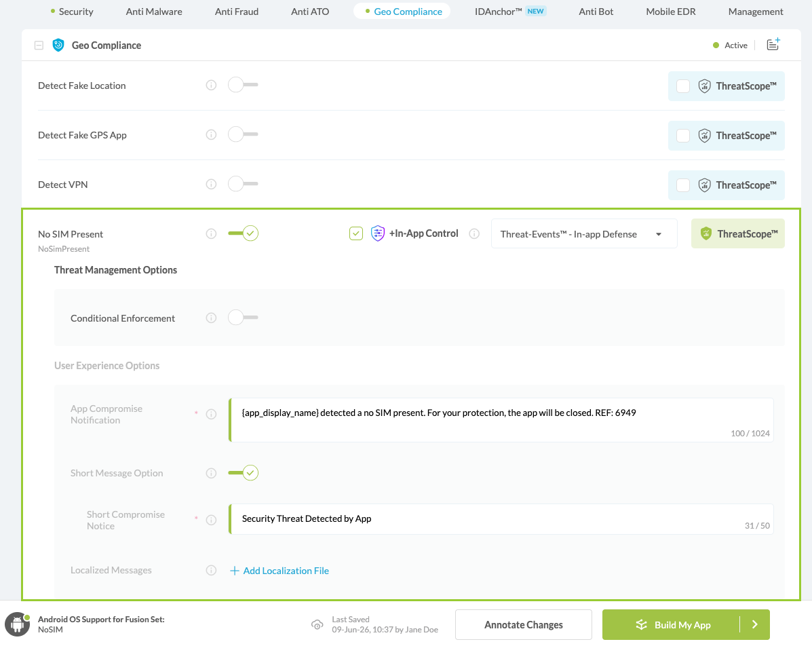Click the 'Last Saved' timestamp text
This screenshot has width=812, height=646.
(385, 625)
